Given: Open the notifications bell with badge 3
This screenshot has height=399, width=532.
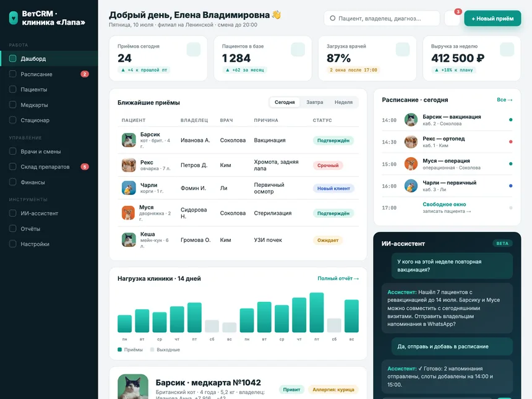Looking at the screenshot, I should pos(452,19).
